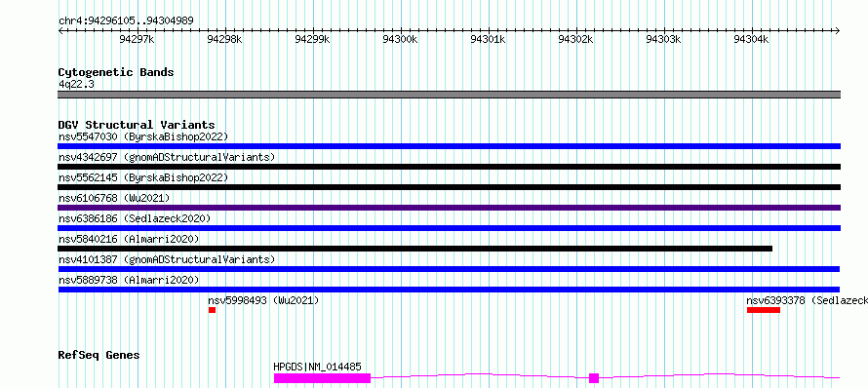Screen dimensions: 868x388
Task: Open the nsv4101387 (gnomADStructuralVariants) label
Action: pyautogui.click(x=167, y=259)
